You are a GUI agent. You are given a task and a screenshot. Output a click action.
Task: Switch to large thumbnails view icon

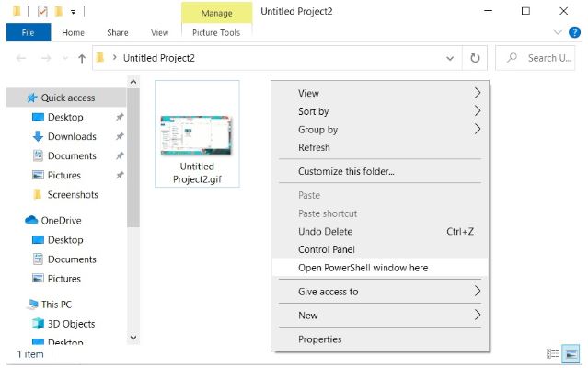point(571,353)
